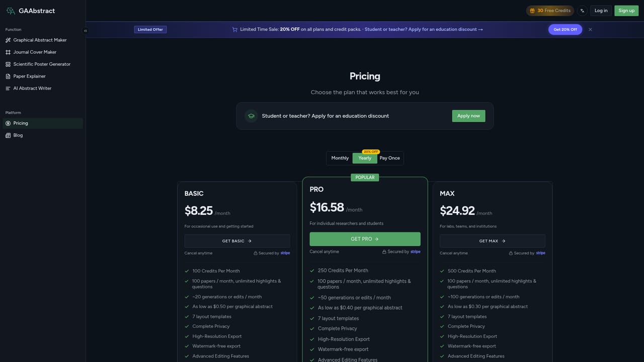Screen dimensions: 644x362
Task: Click Apply now for education discount
Action: [468, 116]
